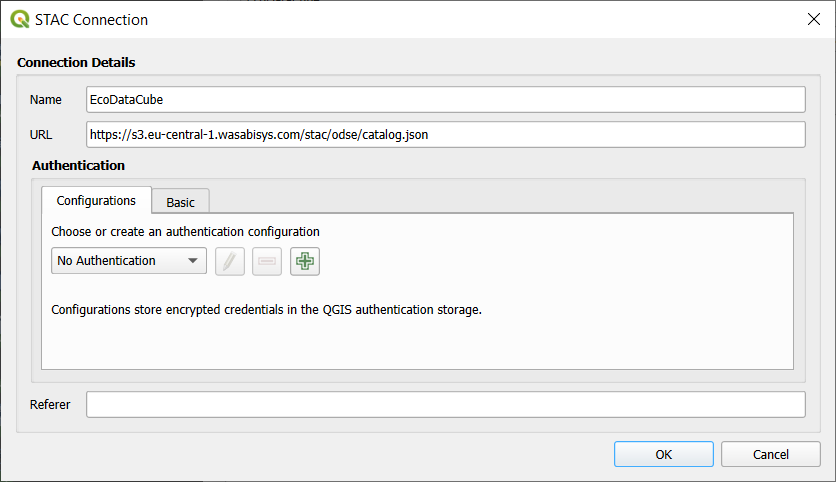The height and width of the screenshot is (482, 836).
Task: Focus the Name field containing EcoDataCube
Action: pos(445,100)
